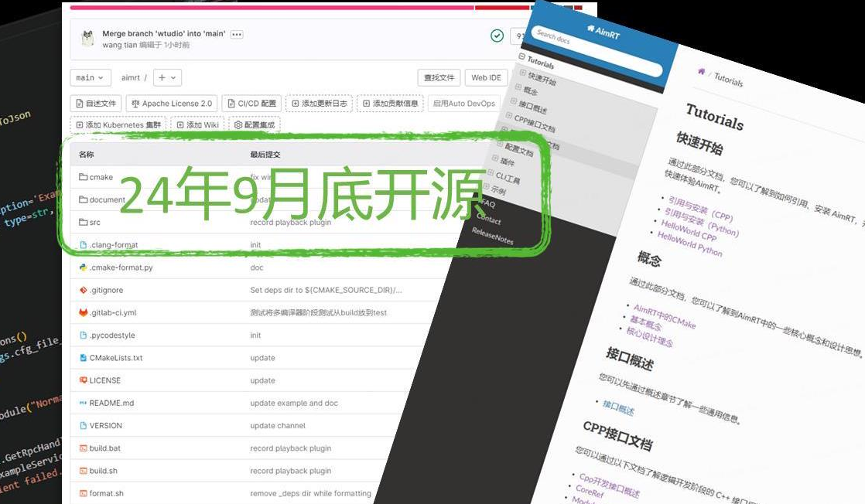The width and height of the screenshot is (865, 504).
Task: Expand the commit message ellipsis toggle
Action: pyautogui.click(x=237, y=35)
